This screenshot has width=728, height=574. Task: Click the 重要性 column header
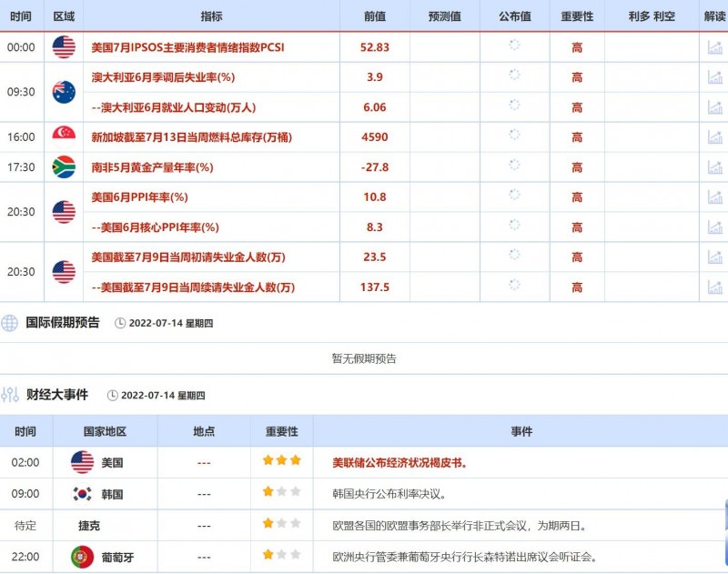point(577,15)
